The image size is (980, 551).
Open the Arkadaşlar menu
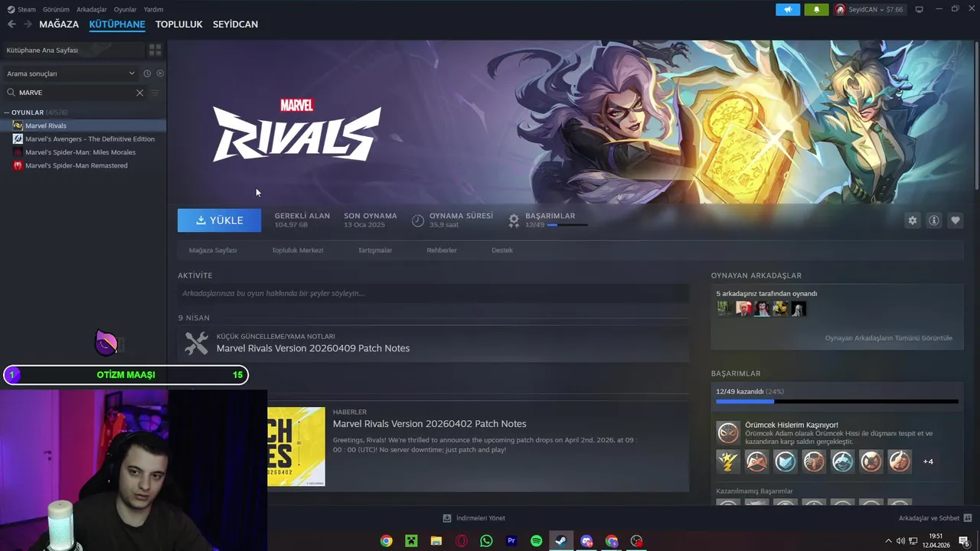pyautogui.click(x=92, y=9)
